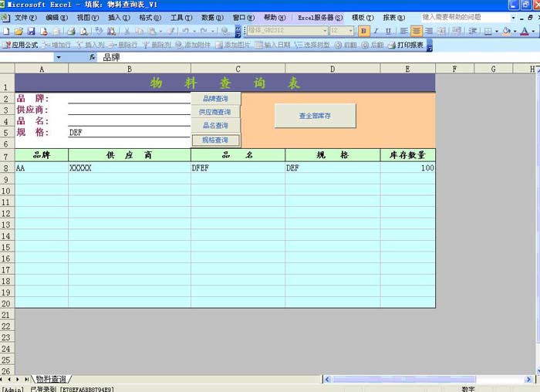This screenshot has height=392, width=540.
Task: Toggle Bold formatting
Action: pyautogui.click(x=364, y=31)
